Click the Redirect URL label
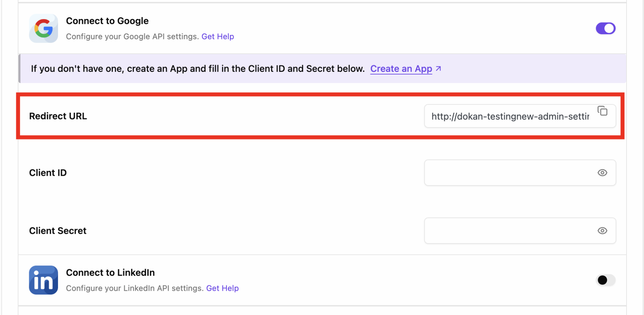Image resolution: width=644 pixels, height=315 pixels. [58, 116]
